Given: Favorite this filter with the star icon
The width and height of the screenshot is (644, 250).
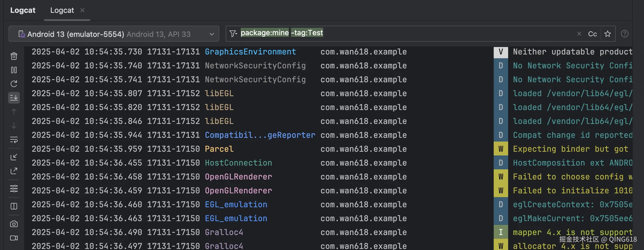Looking at the screenshot, I should (608, 34).
